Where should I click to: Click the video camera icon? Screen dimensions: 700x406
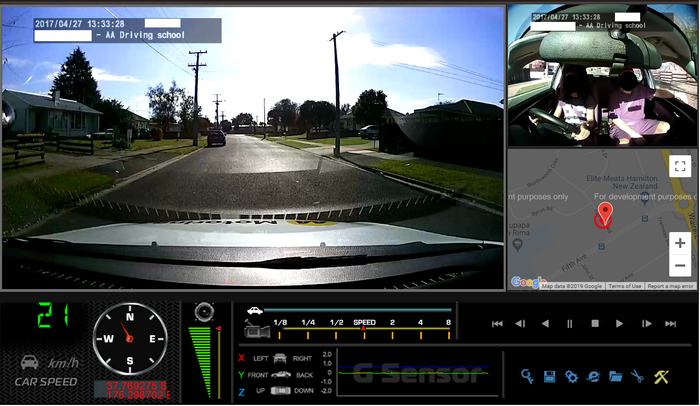point(257,330)
